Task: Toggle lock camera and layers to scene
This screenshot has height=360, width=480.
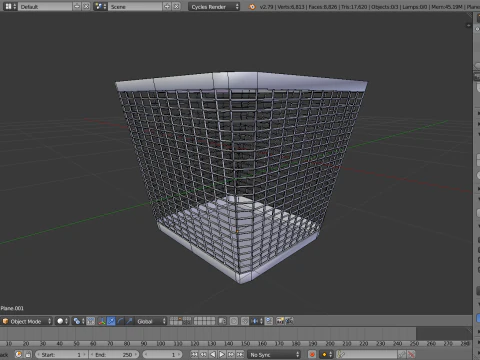Action: (x=222, y=321)
